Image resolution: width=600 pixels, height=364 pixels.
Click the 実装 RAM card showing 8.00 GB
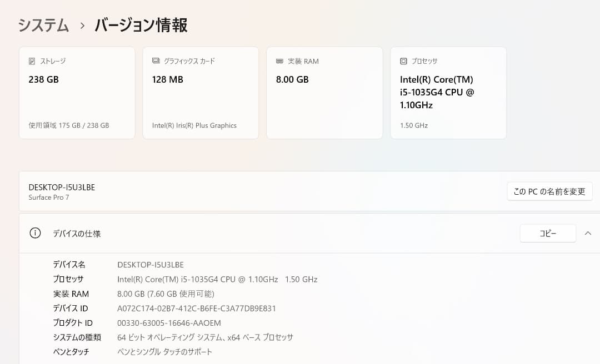[x=324, y=93]
